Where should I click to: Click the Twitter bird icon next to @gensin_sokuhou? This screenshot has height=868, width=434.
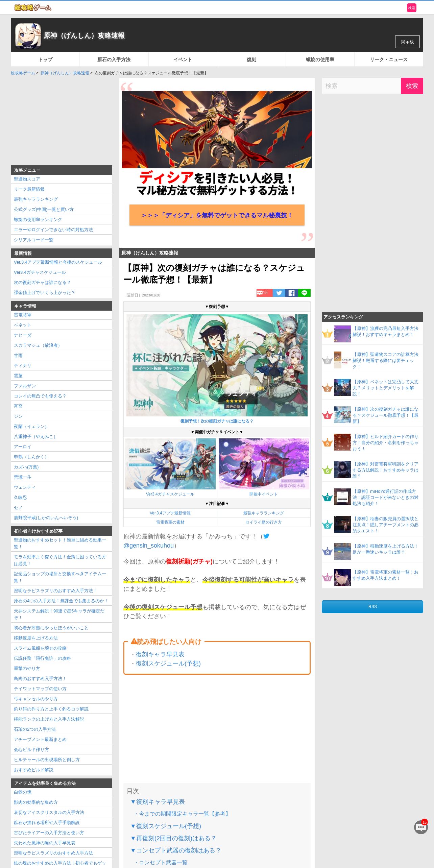coord(266,536)
